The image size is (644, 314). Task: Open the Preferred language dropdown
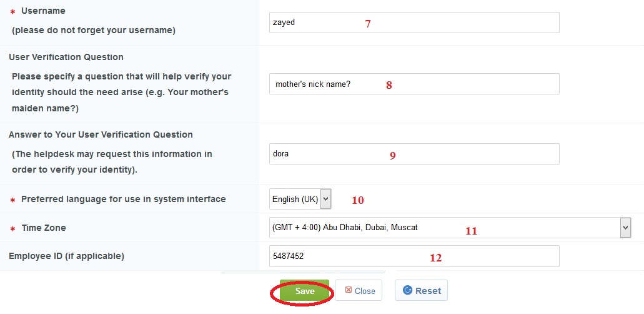pyautogui.click(x=300, y=200)
